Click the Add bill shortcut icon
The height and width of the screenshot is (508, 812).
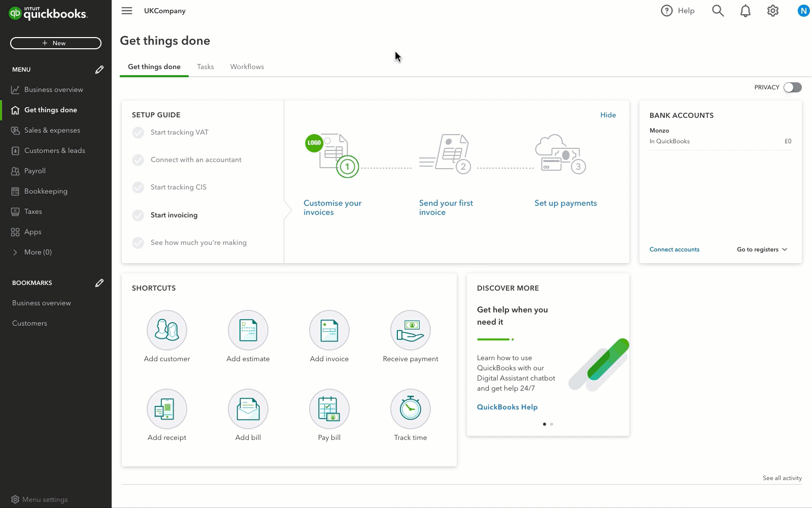tap(248, 409)
